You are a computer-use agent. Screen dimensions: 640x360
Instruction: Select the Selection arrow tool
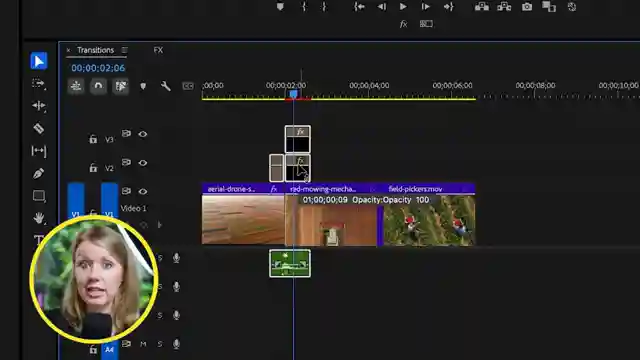pos(39,61)
